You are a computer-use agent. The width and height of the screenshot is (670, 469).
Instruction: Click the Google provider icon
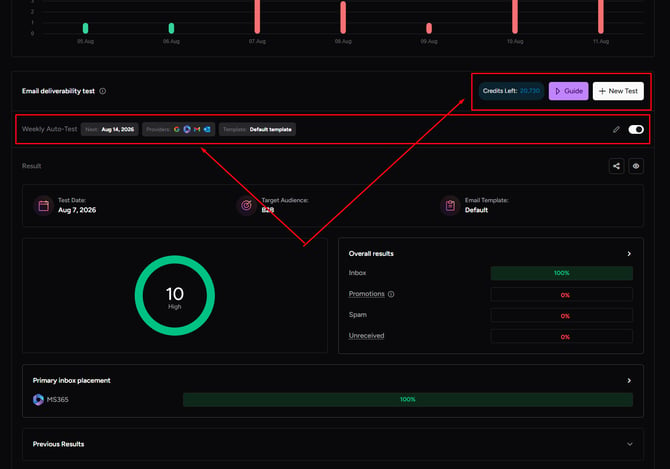(176, 129)
